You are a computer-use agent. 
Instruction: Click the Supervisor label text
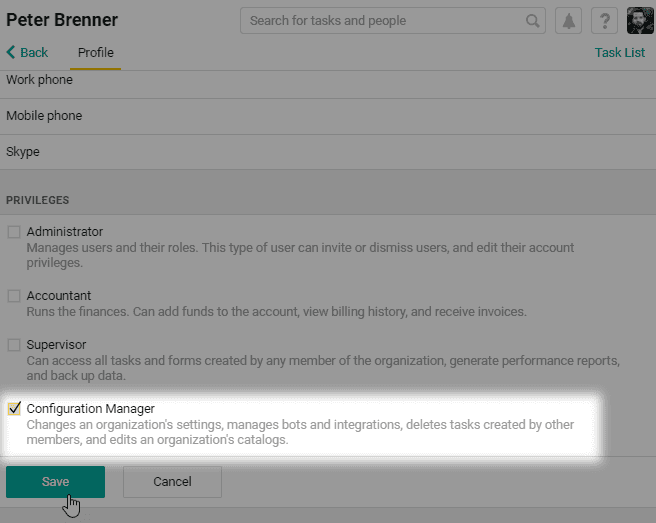coord(56,344)
